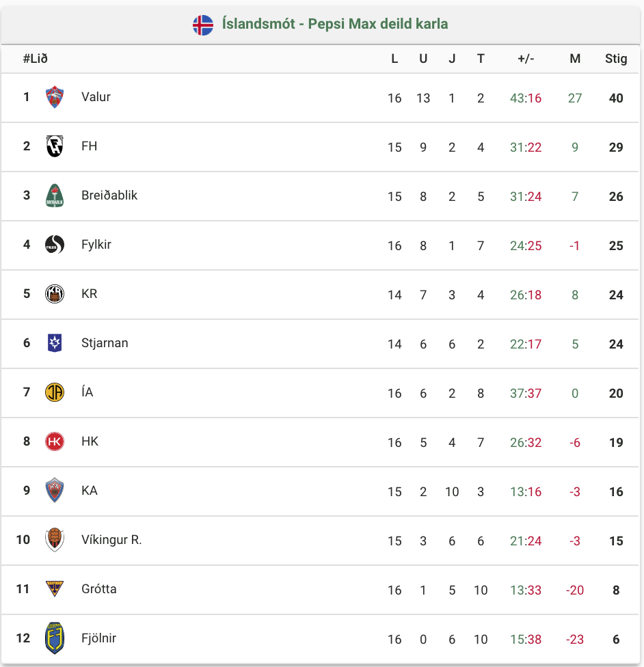Click the Víkingur R. crest
The image size is (644, 667).
(x=55, y=540)
